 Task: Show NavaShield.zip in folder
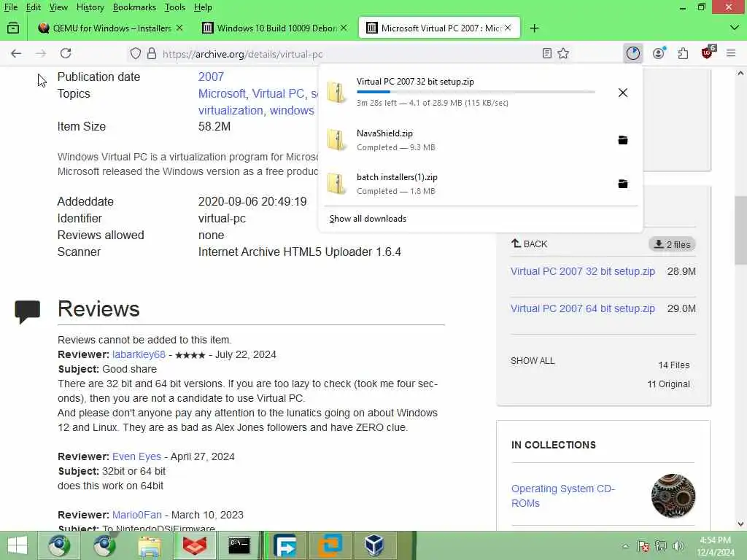623,140
